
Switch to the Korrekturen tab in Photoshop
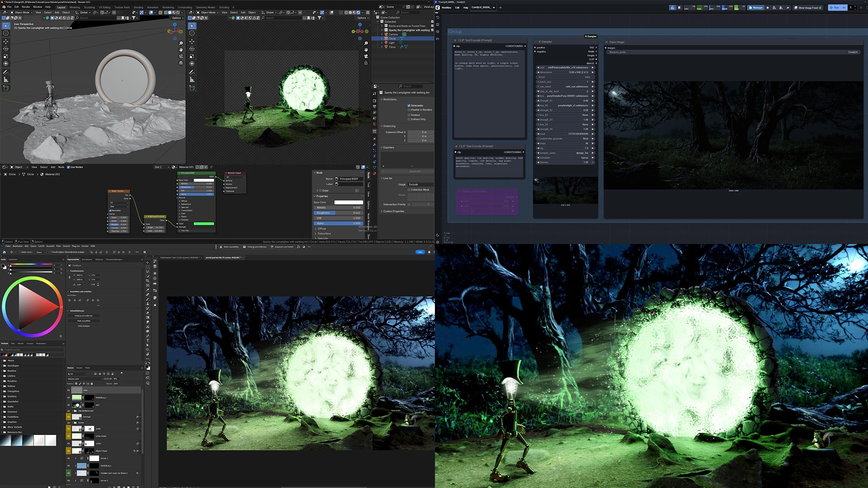(87, 259)
